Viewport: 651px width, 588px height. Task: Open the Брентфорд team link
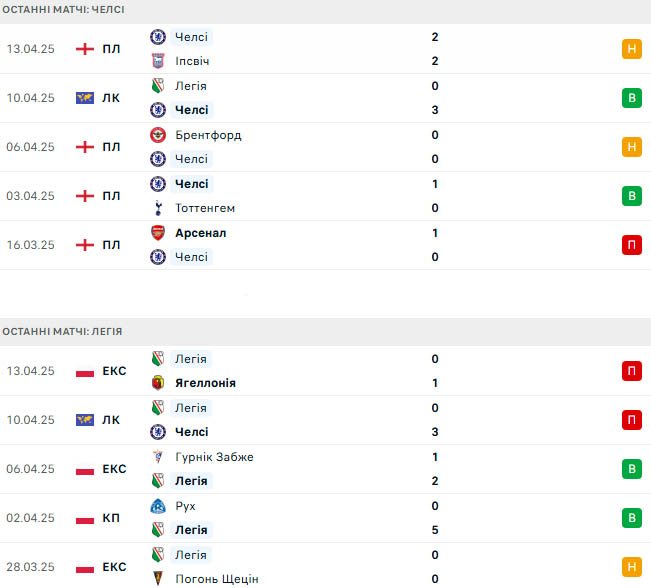coord(208,135)
